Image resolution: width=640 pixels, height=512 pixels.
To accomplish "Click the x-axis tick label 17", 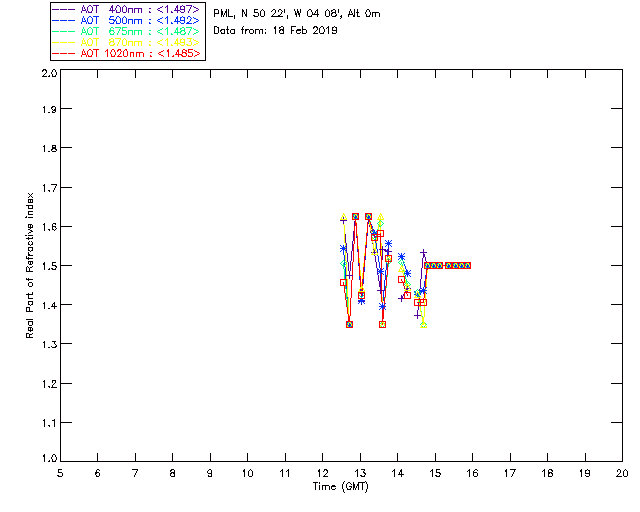I will click(510, 473).
